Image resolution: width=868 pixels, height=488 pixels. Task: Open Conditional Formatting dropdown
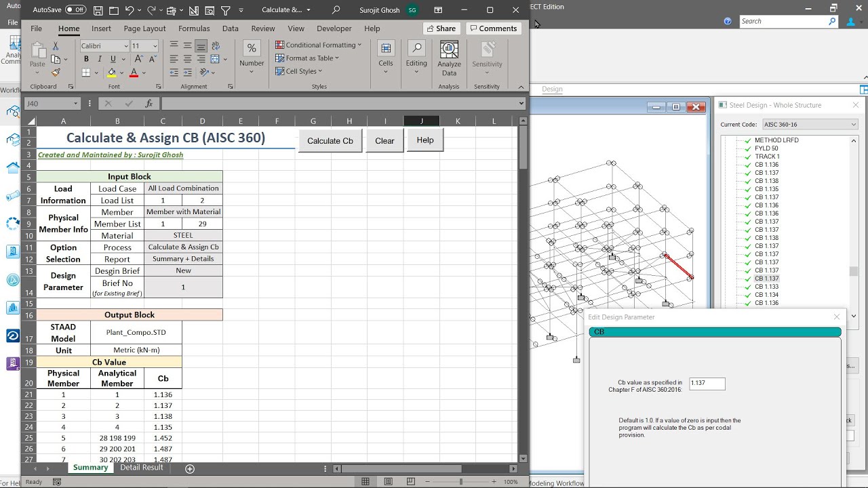click(319, 45)
